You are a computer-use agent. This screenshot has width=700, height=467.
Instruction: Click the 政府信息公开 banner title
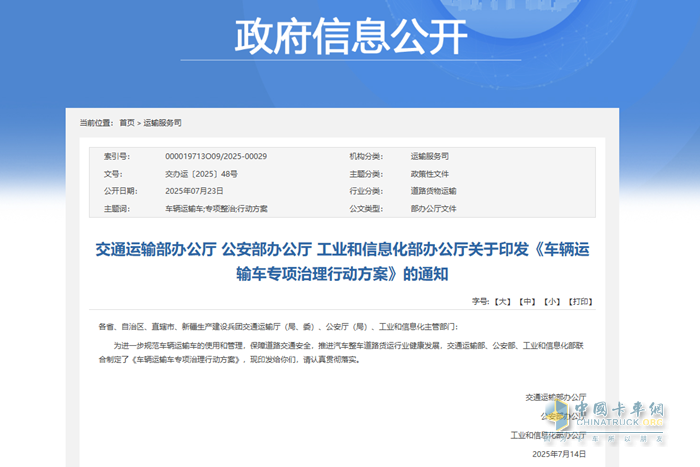pos(350,38)
